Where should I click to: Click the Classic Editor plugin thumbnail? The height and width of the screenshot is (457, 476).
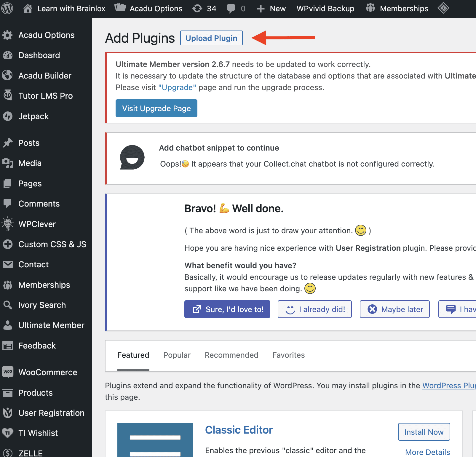(x=155, y=439)
